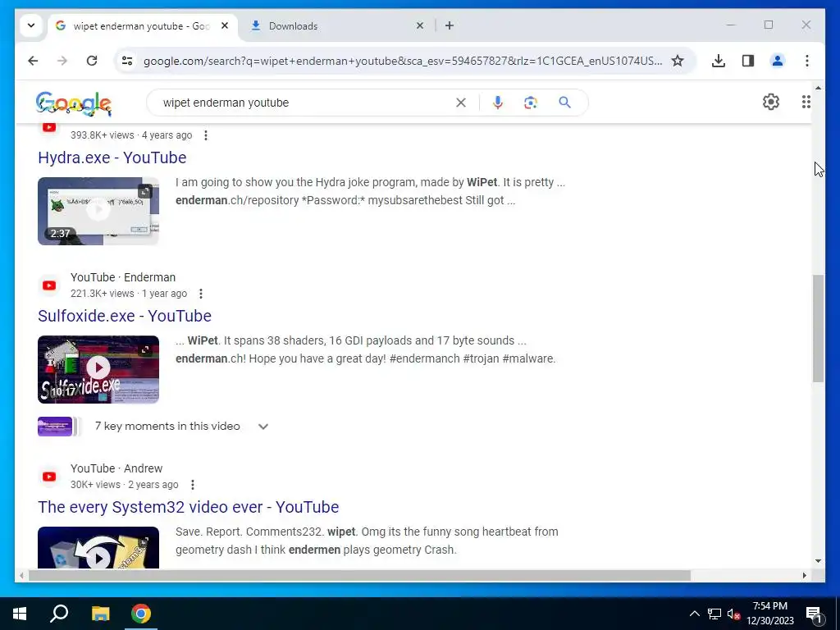
Task: Open the Hydra.exe - YouTube link
Action: (x=112, y=157)
